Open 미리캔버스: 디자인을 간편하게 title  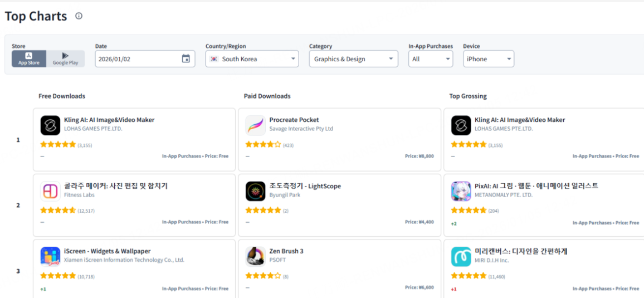[x=521, y=251]
